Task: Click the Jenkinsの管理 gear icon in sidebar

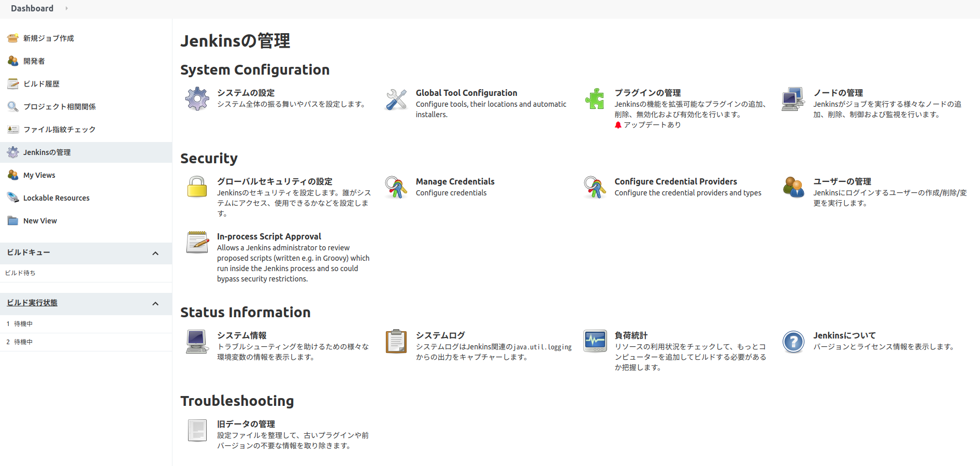Action: 13,152
